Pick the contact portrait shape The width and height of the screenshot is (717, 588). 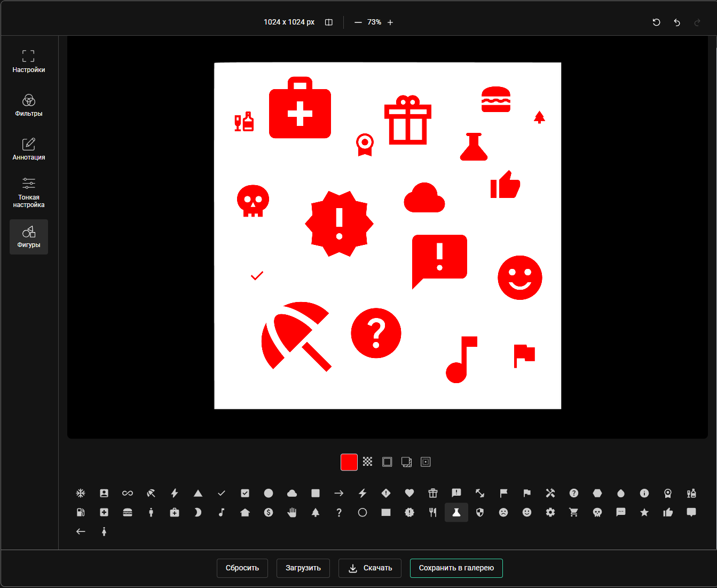[x=104, y=493]
